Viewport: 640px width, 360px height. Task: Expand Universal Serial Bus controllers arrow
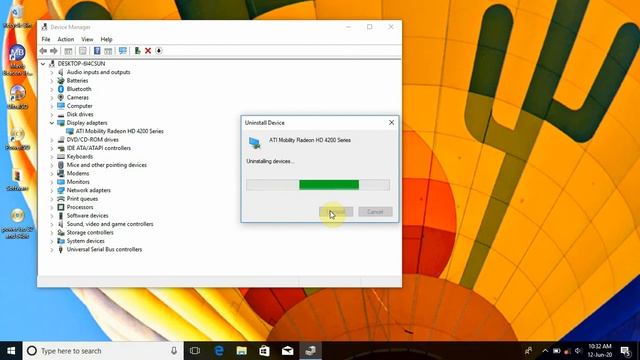(x=52, y=250)
